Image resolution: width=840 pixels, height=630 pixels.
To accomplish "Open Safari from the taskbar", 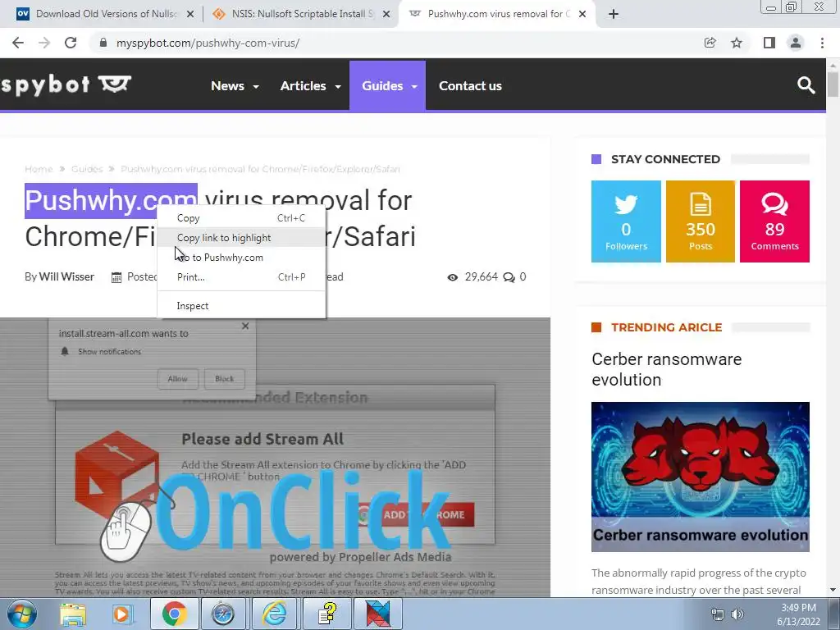I will (223, 614).
